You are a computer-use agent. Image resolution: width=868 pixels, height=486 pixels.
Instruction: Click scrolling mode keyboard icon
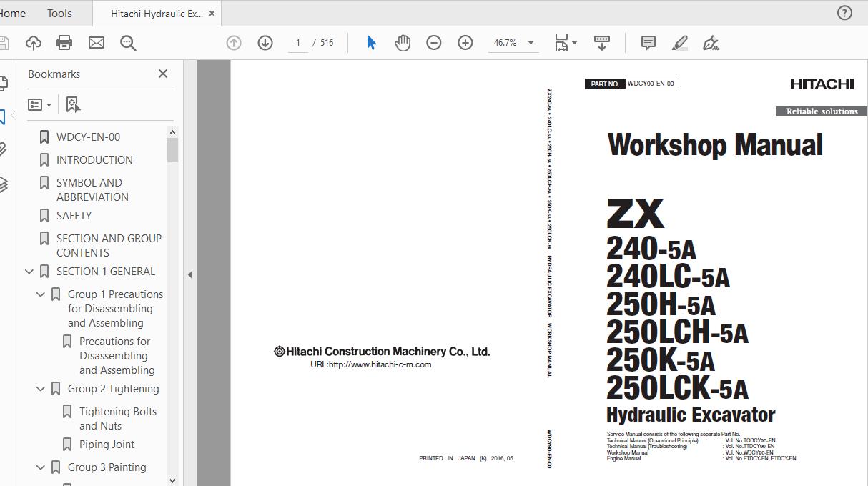(x=602, y=43)
